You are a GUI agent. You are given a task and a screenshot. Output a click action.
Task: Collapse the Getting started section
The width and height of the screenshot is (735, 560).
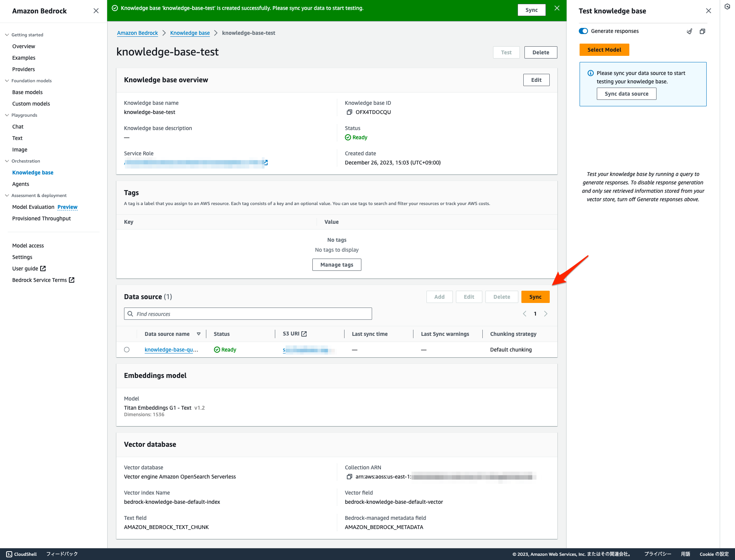click(x=7, y=35)
